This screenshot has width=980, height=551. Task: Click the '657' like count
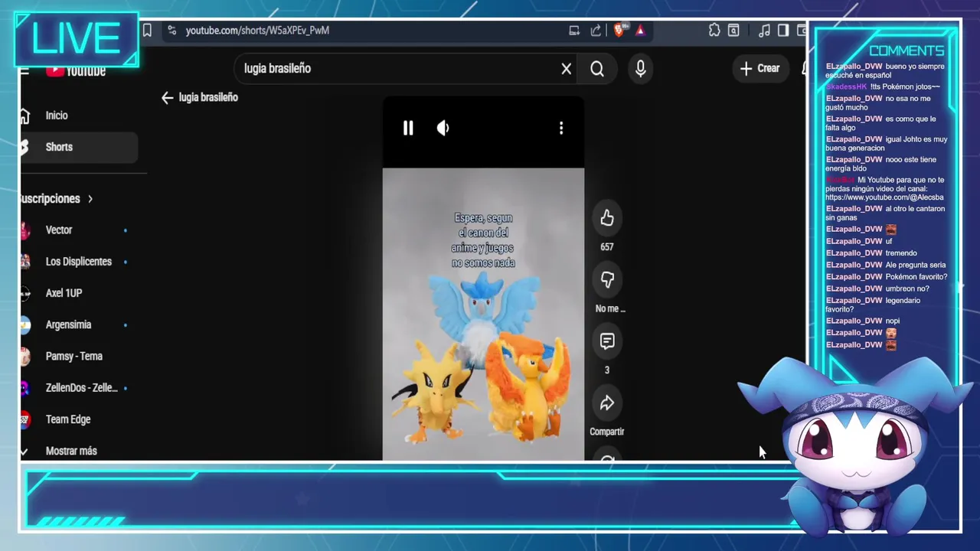[x=607, y=247]
